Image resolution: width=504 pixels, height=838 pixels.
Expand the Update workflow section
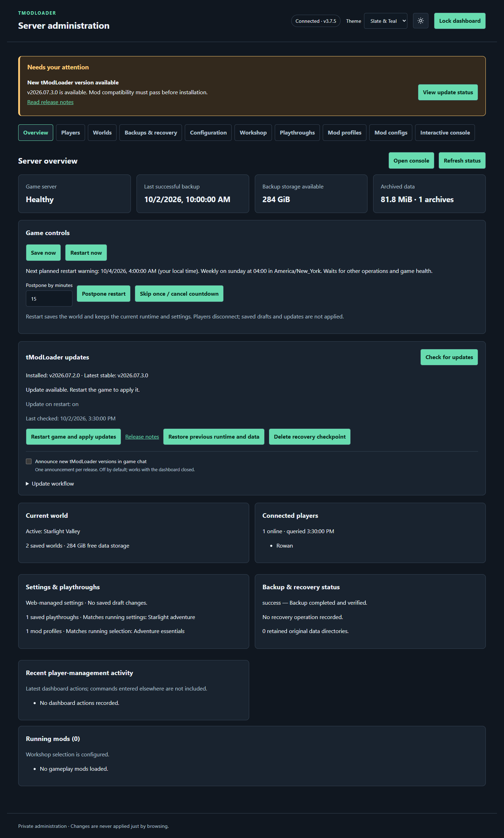click(50, 483)
